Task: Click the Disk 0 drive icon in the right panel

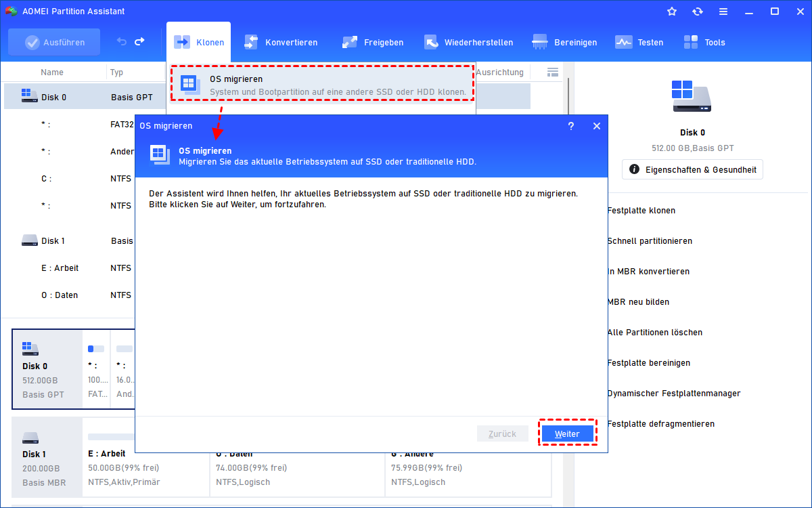Action: pyautogui.click(x=692, y=96)
